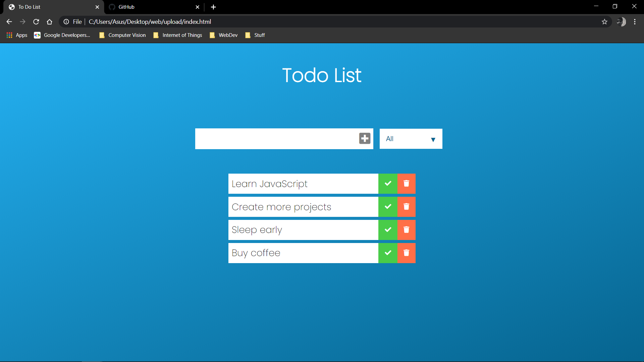Reload the page

(x=36, y=22)
